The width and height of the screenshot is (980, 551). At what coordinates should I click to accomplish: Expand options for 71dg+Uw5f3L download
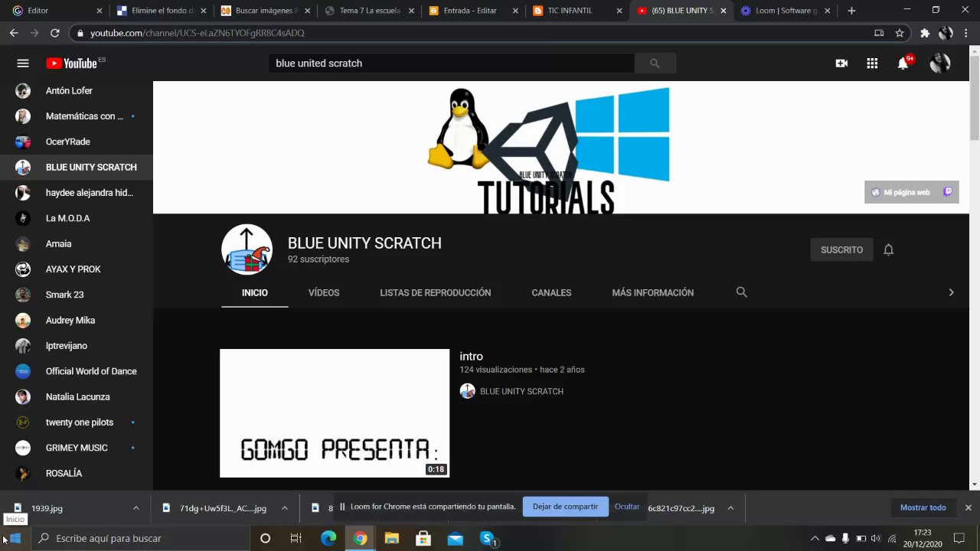[x=284, y=507]
